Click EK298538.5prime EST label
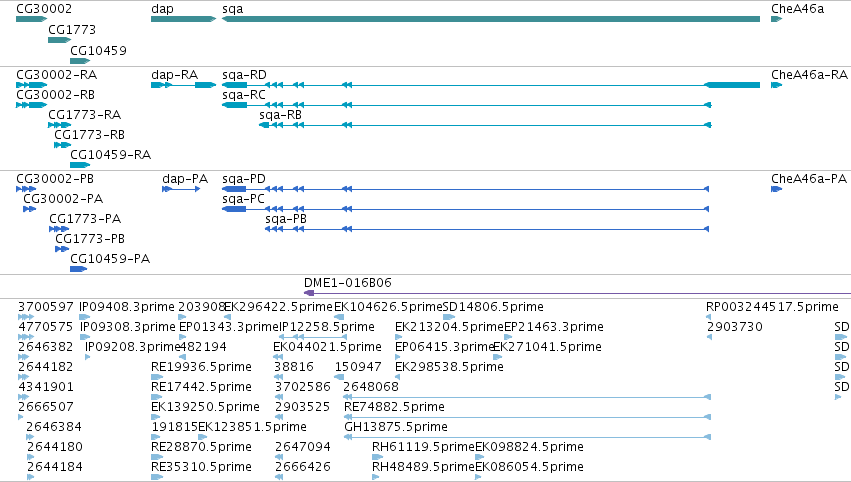Viewport: 851px width, 482px height. tap(449, 367)
